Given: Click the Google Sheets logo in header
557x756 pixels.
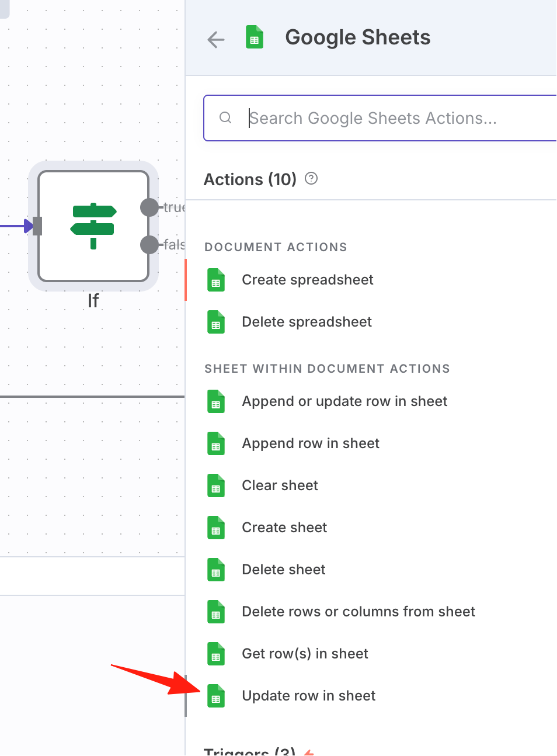Looking at the screenshot, I should (x=255, y=37).
